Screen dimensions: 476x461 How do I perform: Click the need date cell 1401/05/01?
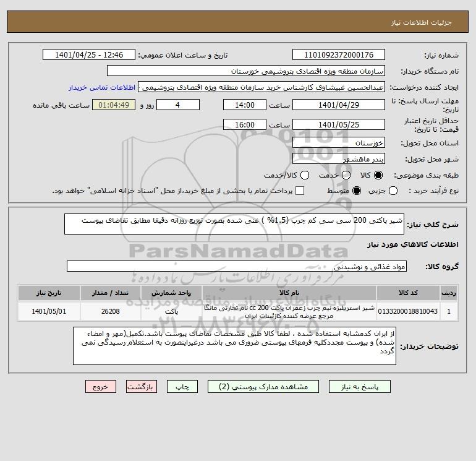(49, 311)
